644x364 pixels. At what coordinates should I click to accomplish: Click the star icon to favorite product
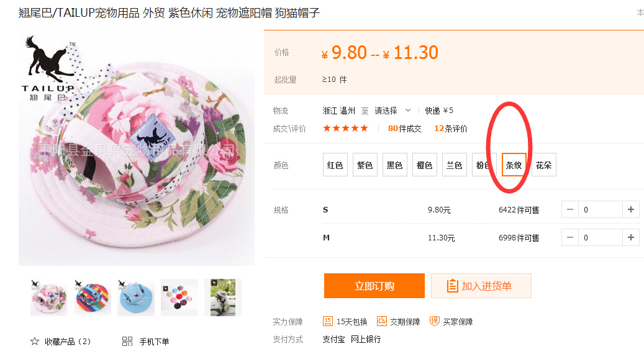coord(35,342)
